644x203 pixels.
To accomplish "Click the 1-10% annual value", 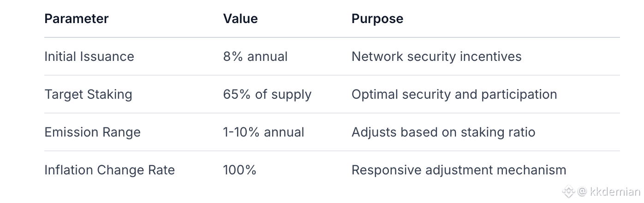I will (x=263, y=132).
